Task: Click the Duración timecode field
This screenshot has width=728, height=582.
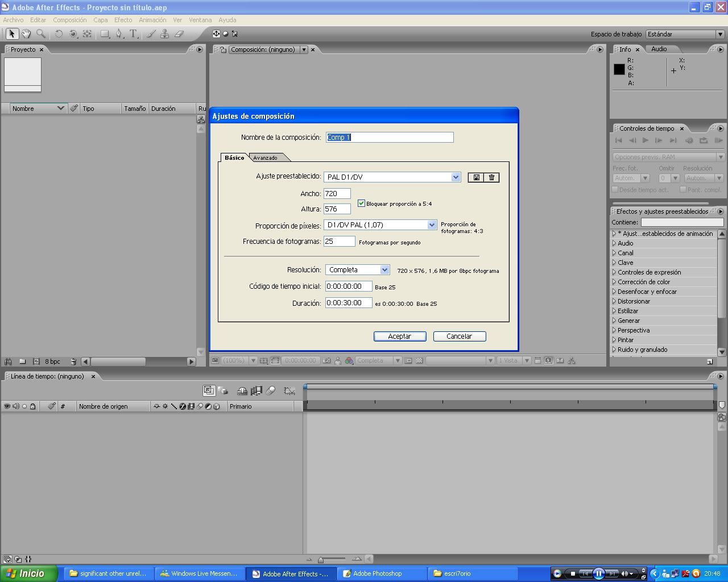Action: [x=349, y=303]
